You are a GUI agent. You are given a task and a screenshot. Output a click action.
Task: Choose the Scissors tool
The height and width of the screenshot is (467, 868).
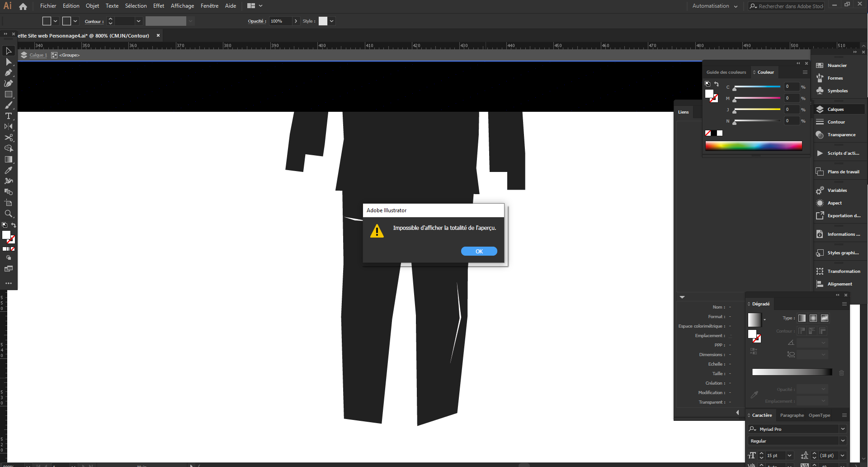tap(9, 138)
